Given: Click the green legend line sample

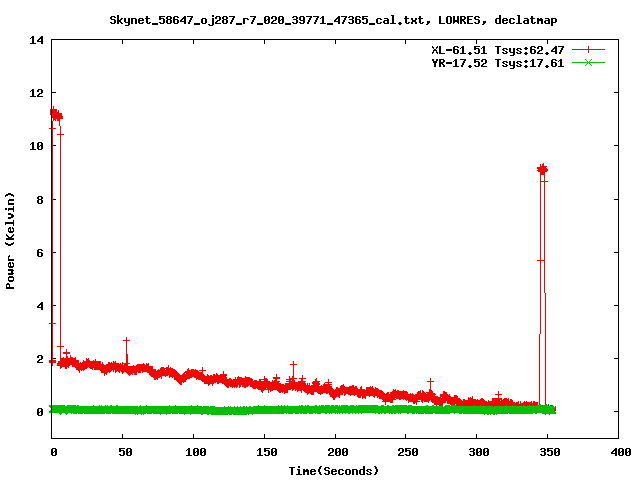Looking at the screenshot, I should 588,62.
